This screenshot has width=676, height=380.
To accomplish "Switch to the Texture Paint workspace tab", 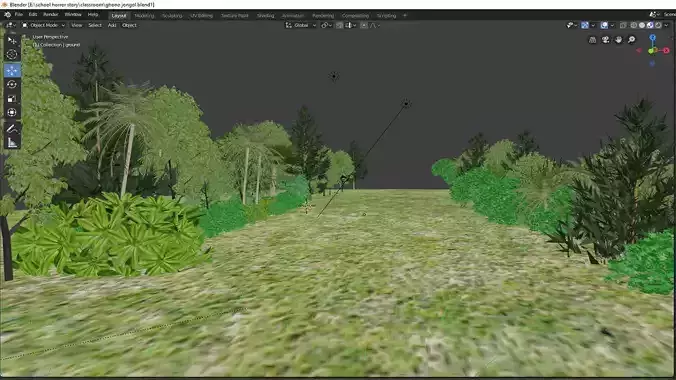I will [235, 16].
